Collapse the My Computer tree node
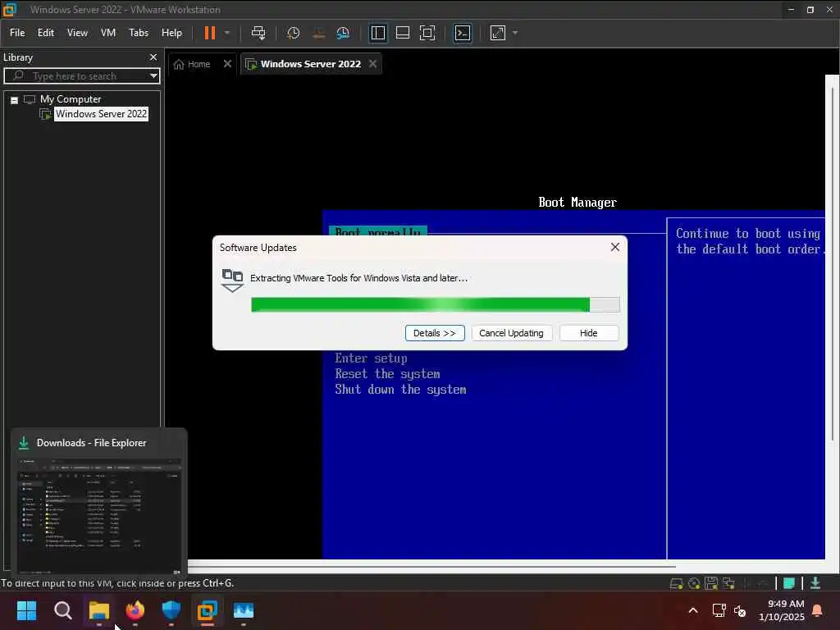The image size is (840, 630). point(15,100)
